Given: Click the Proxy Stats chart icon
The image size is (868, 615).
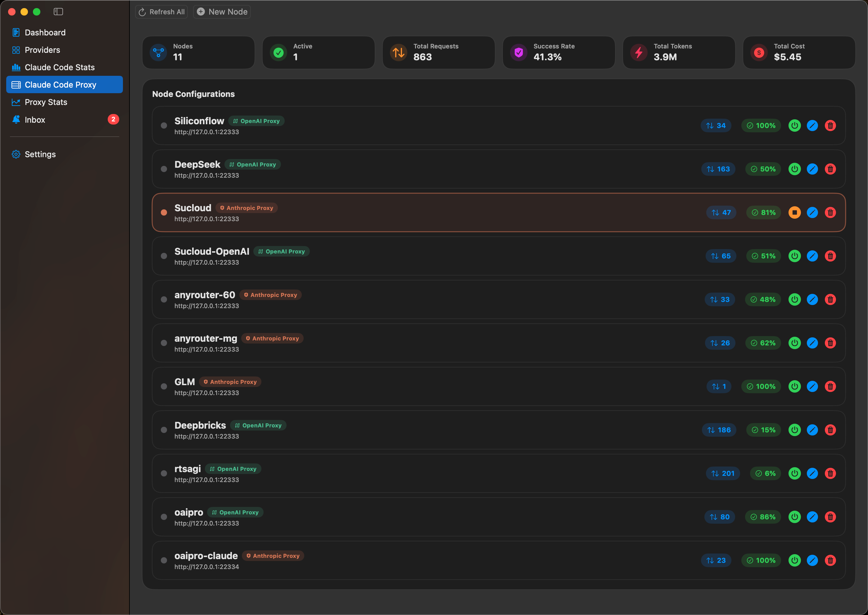Looking at the screenshot, I should pyautogui.click(x=16, y=102).
